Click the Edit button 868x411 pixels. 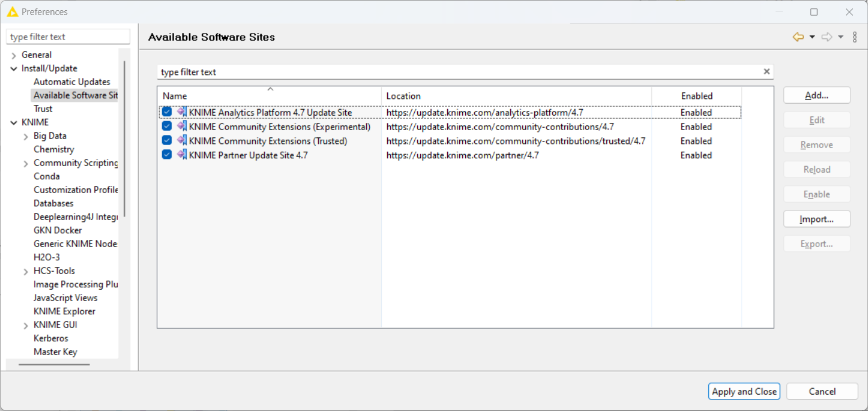[817, 120]
